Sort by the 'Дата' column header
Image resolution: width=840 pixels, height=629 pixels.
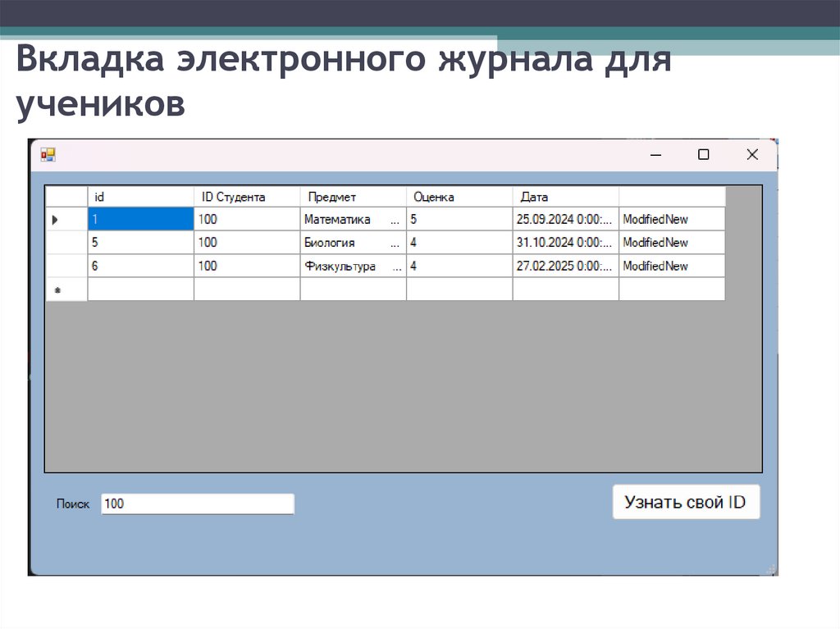pyautogui.click(x=566, y=197)
